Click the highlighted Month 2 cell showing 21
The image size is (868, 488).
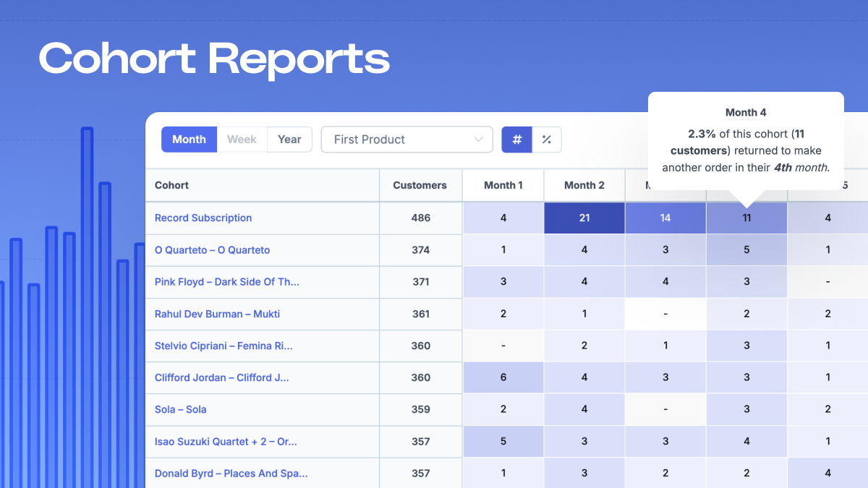pyautogui.click(x=584, y=218)
